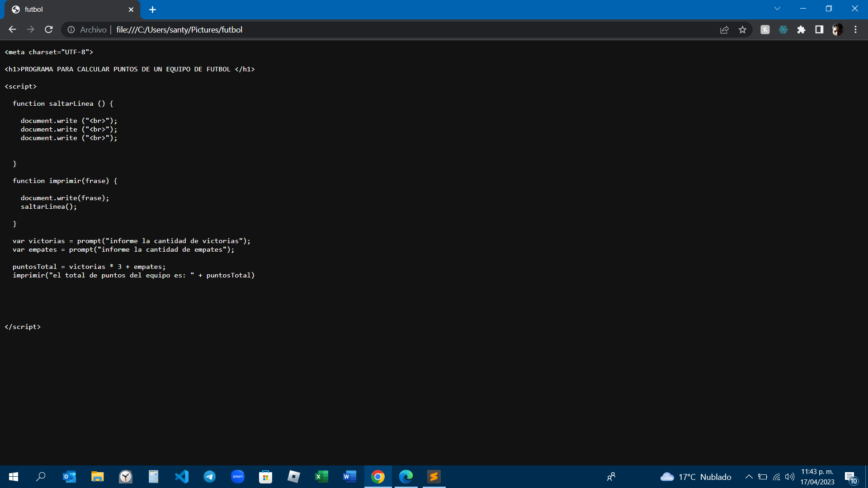This screenshot has width=868, height=488.
Task: Click the 'puntosTotal = victorias * 3' line
Action: (89, 267)
